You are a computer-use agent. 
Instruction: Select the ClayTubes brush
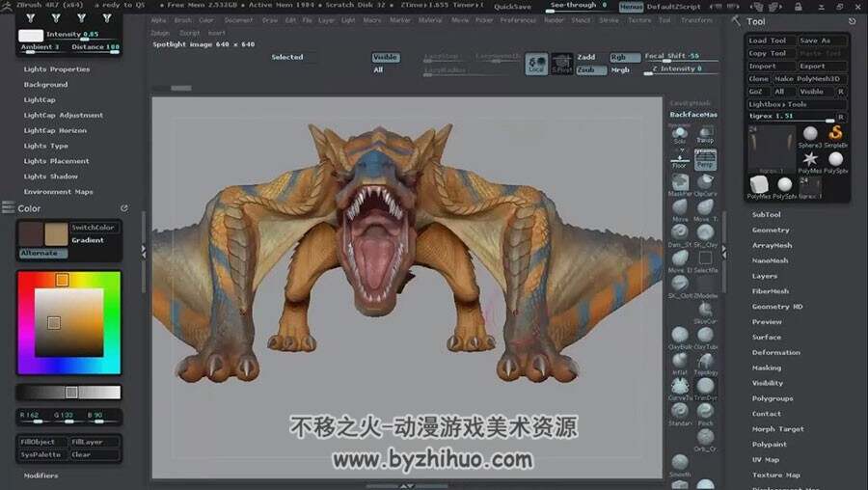pos(705,337)
